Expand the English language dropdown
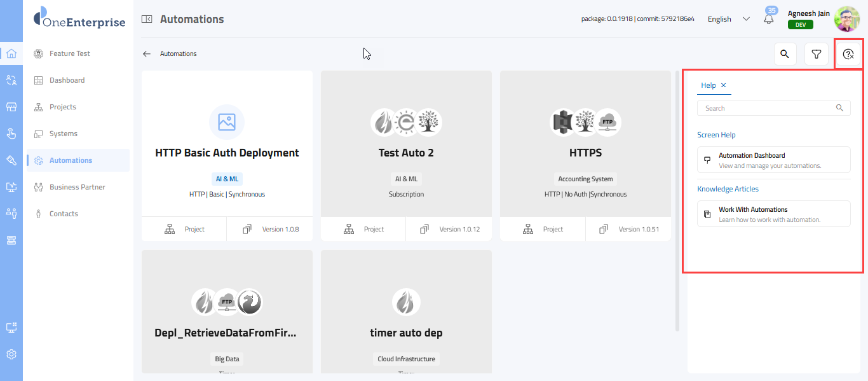 pos(728,19)
